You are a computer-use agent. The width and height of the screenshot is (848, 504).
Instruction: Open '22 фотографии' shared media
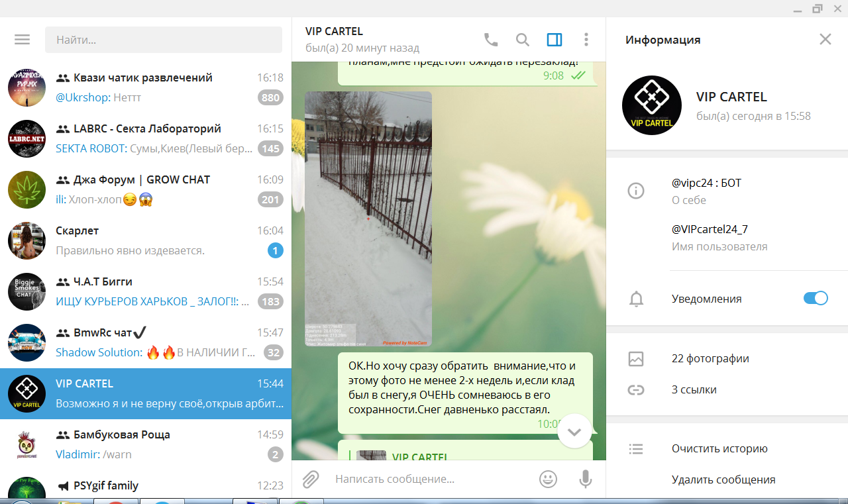click(710, 358)
